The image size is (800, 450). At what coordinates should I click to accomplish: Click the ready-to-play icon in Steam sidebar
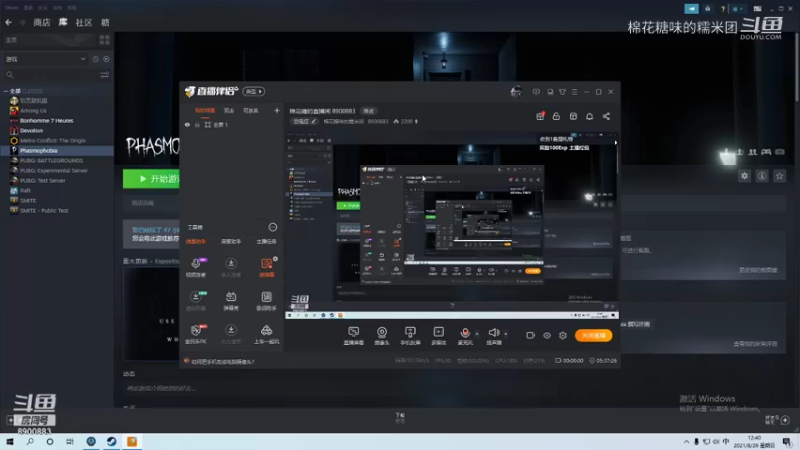coord(106,59)
